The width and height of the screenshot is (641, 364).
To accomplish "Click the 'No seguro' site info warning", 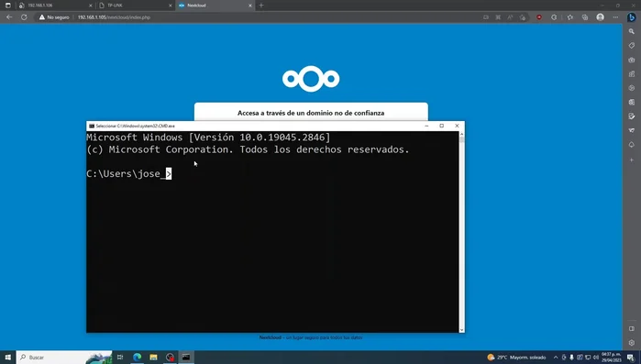I will (54, 17).
